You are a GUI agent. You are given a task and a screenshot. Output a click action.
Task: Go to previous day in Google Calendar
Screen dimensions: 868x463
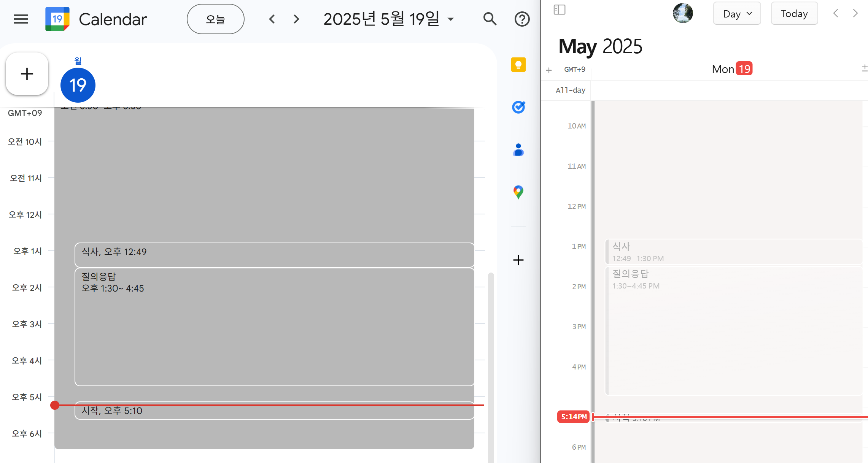click(272, 19)
